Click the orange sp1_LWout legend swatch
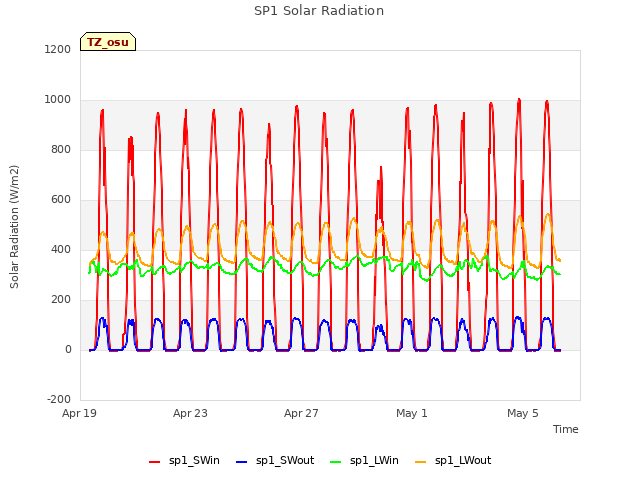The width and height of the screenshot is (640, 480). point(420,462)
